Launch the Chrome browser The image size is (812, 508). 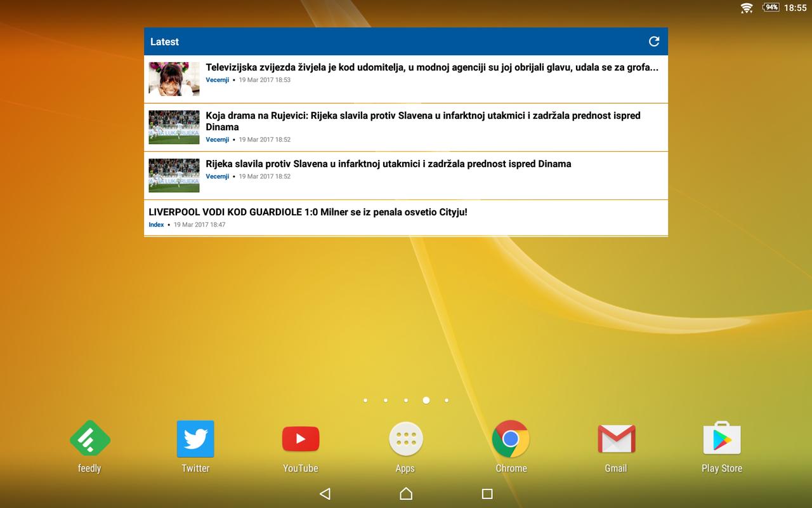click(511, 446)
